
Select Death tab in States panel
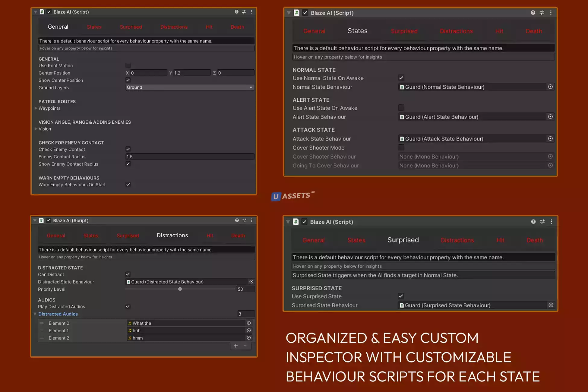(x=534, y=31)
